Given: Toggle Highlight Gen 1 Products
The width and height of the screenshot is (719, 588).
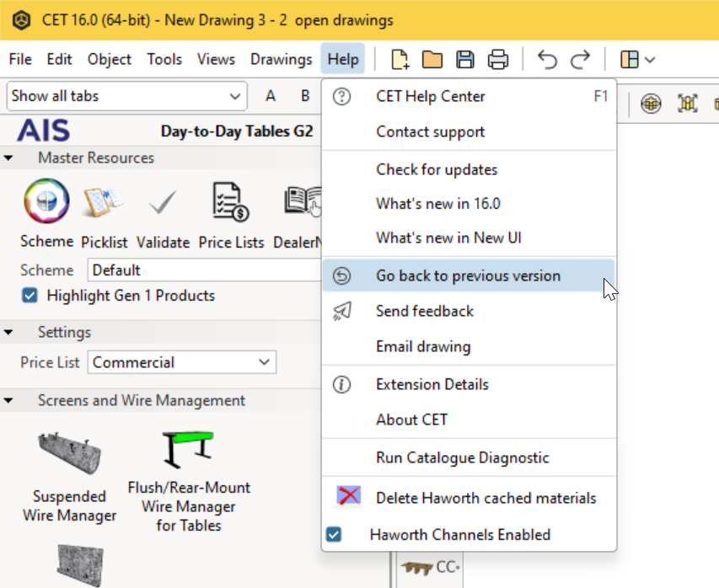Looking at the screenshot, I should click(30, 296).
